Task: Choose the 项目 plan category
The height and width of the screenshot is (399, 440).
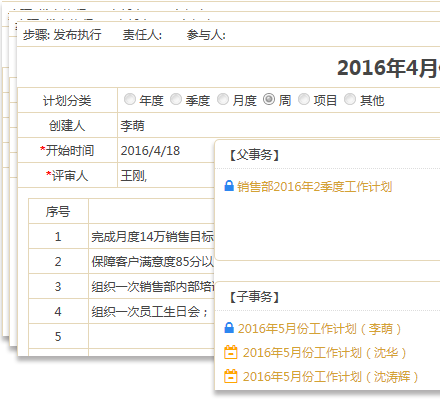Action: (x=304, y=99)
